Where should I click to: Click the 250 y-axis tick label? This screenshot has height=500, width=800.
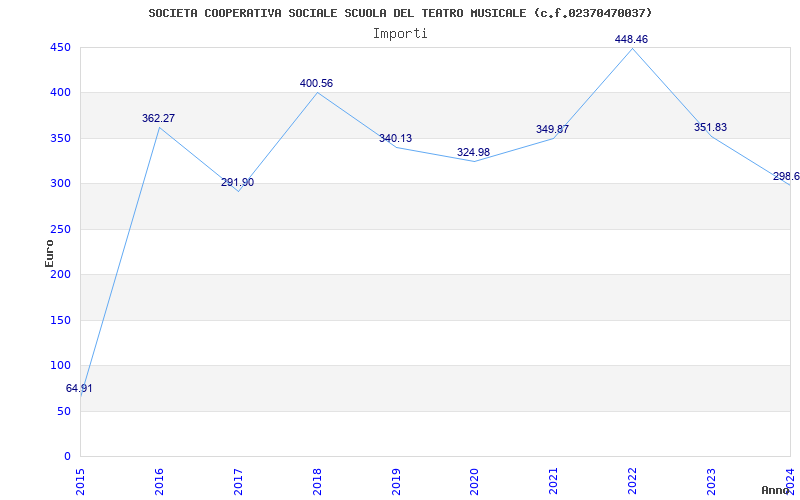coord(60,229)
